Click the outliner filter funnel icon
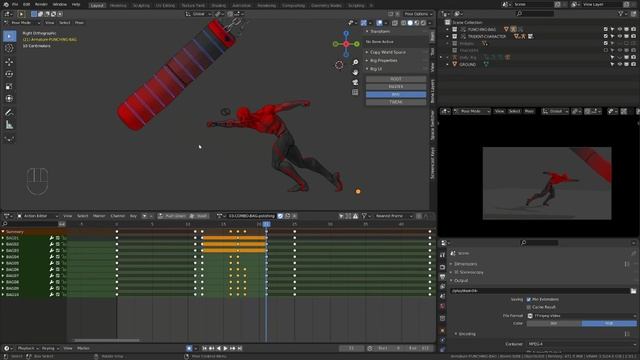The width and height of the screenshot is (640, 360). click(621, 14)
